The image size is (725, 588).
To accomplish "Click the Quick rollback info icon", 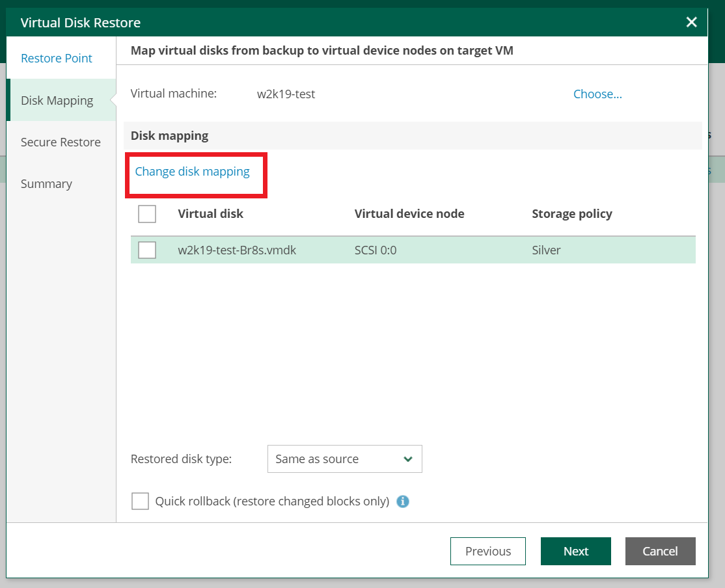I will click(402, 501).
